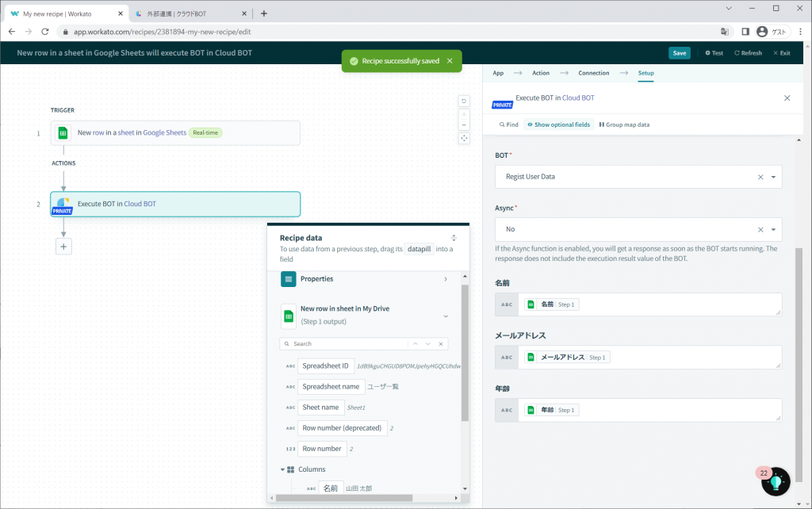812x509 pixels.
Task: Clear the datapill search box
Action: (441, 344)
